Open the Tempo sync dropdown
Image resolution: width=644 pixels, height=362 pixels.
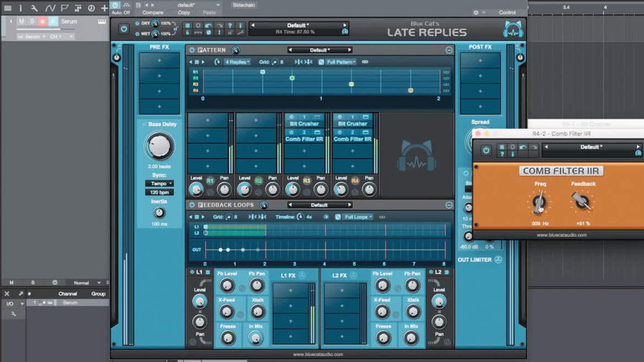click(x=160, y=183)
